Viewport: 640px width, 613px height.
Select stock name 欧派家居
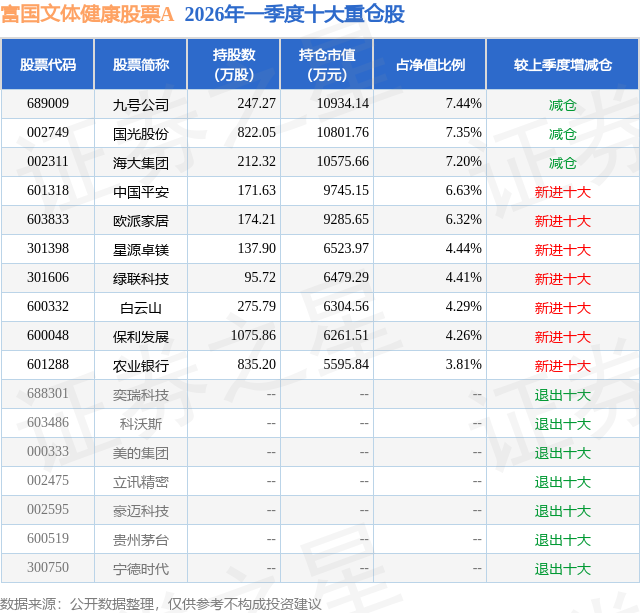pos(141,221)
